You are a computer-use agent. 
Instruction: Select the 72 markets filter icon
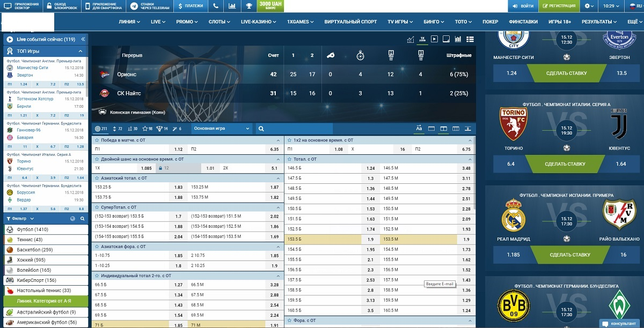pyautogui.click(x=116, y=129)
